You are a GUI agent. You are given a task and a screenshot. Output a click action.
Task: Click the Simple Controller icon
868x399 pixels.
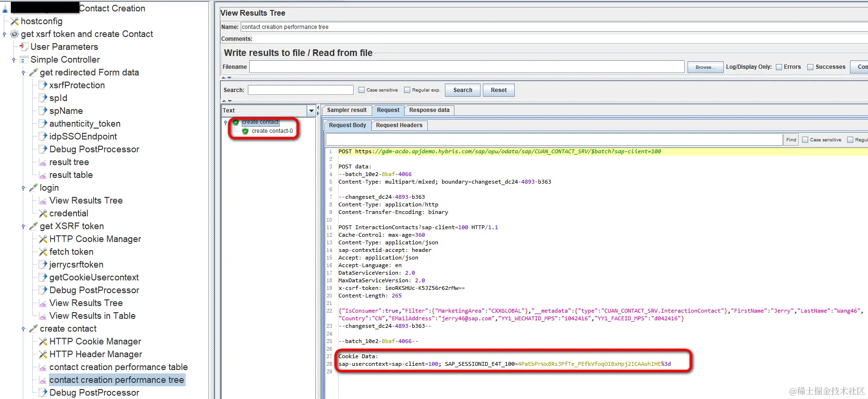point(24,60)
